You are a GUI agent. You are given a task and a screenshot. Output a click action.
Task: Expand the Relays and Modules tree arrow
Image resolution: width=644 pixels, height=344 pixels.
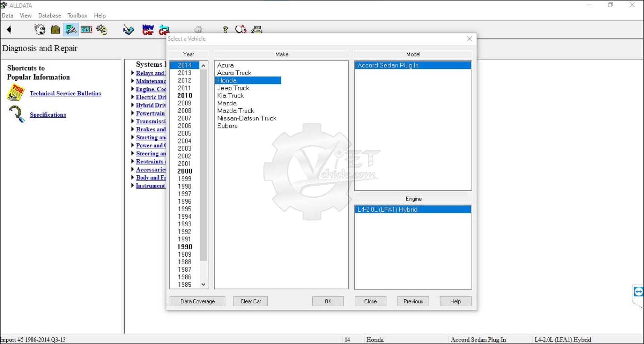(x=132, y=72)
